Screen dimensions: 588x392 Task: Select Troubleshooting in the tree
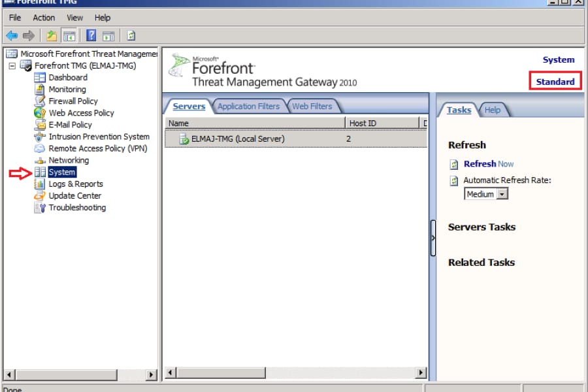point(77,208)
